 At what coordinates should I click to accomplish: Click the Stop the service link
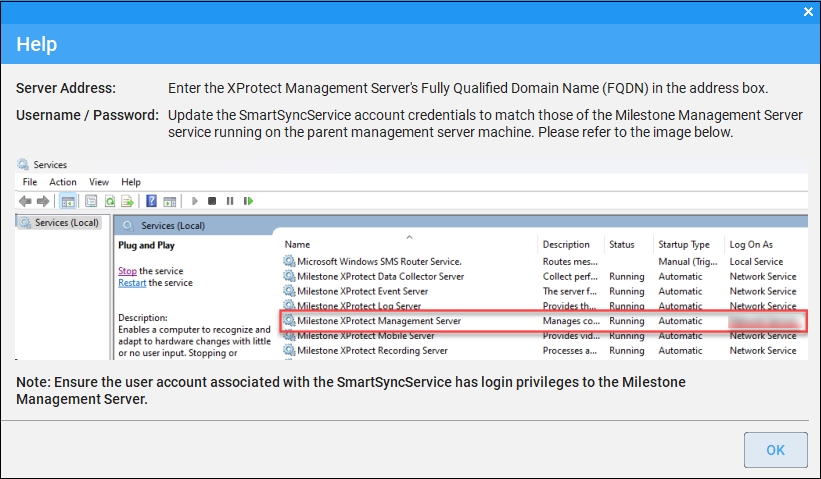(x=127, y=271)
